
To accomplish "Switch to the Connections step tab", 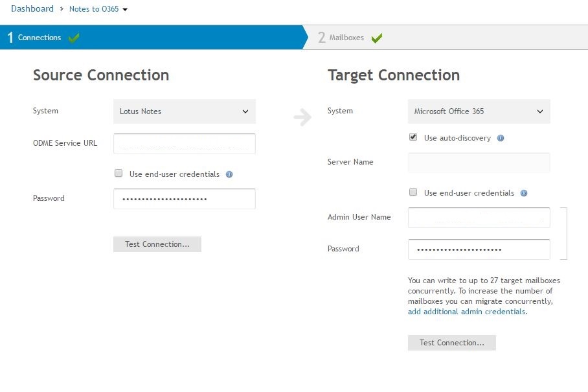I will tap(39, 38).
